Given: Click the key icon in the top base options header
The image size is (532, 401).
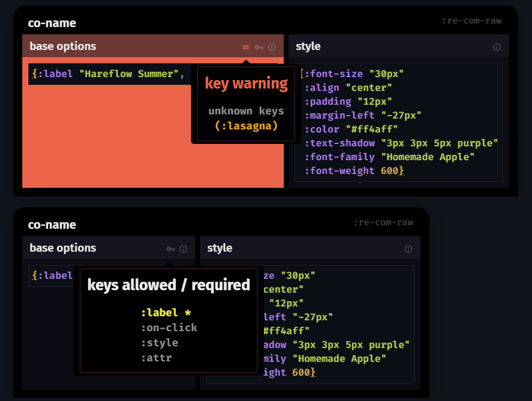Looking at the screenshot, I should [259, 47].
